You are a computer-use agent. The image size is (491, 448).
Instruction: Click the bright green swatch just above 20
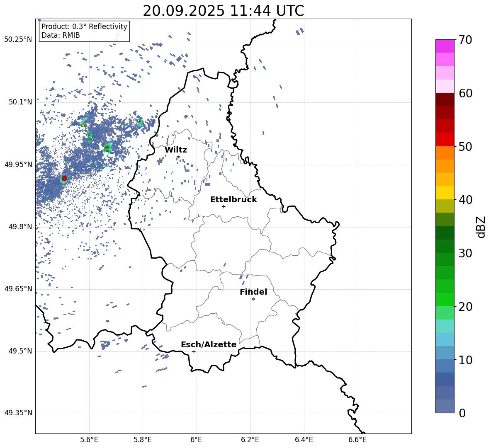pos(445,299)
